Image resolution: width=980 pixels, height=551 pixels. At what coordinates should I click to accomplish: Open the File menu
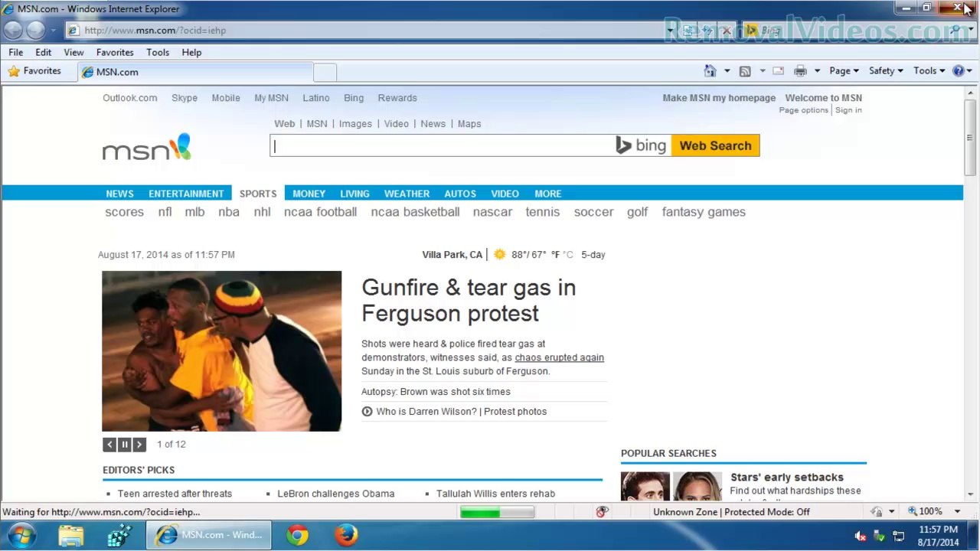(16, 52)
